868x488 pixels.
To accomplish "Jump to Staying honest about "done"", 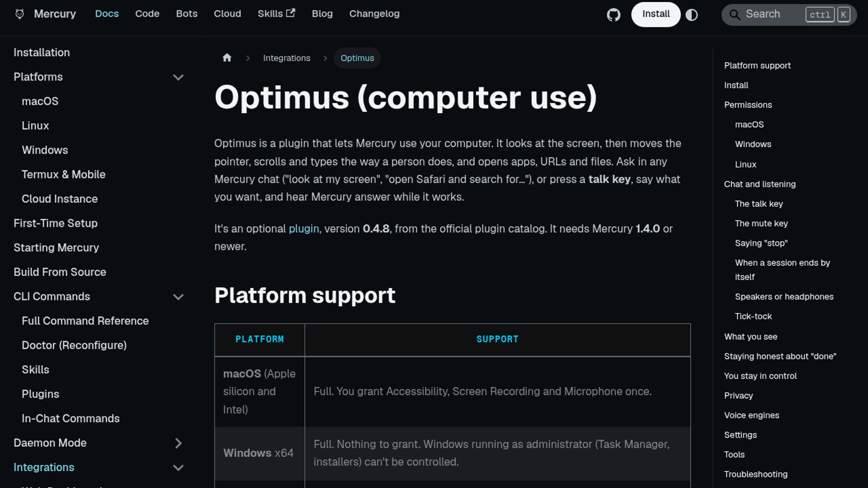I will 780,356.
